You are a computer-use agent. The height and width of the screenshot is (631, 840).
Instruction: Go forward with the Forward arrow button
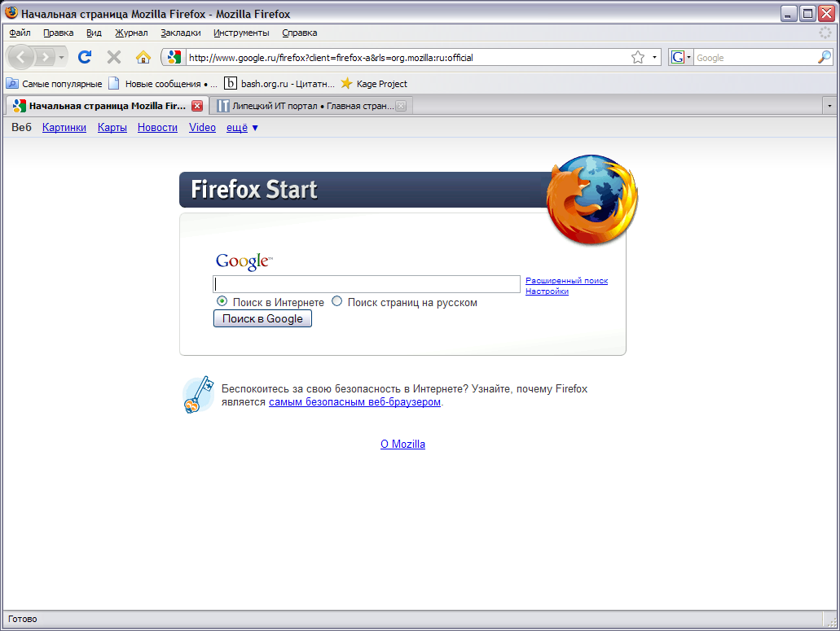[x=46, y=57]
